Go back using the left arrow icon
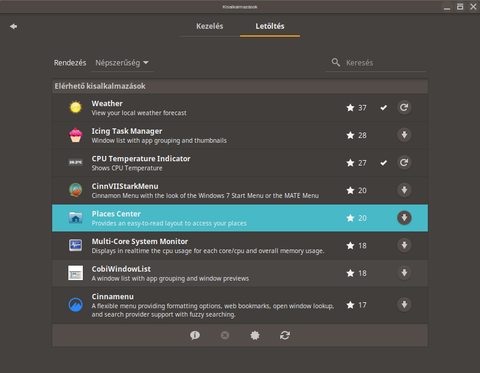480x373 pixels. [13, 26]
